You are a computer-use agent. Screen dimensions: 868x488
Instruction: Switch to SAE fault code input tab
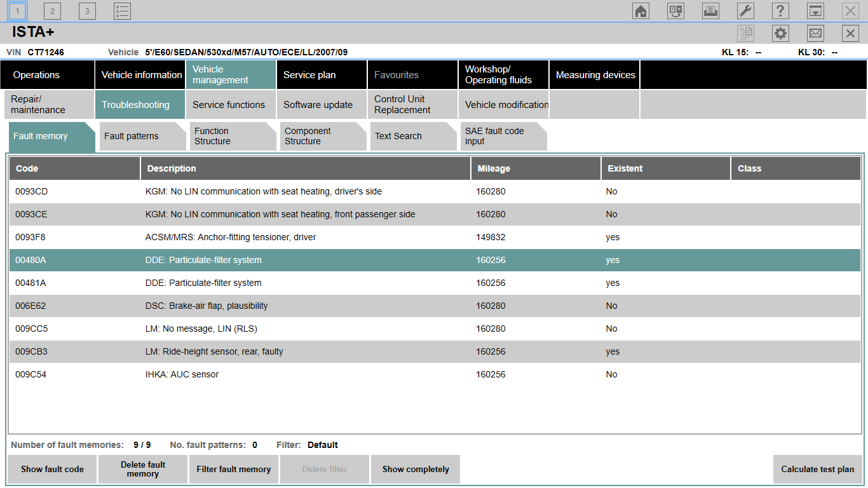coord(504,136)
